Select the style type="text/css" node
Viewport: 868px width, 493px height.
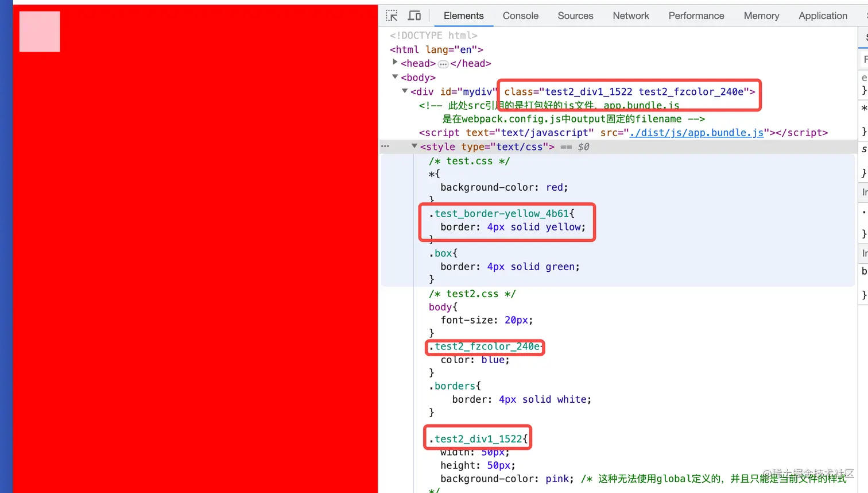coord(487,147)
